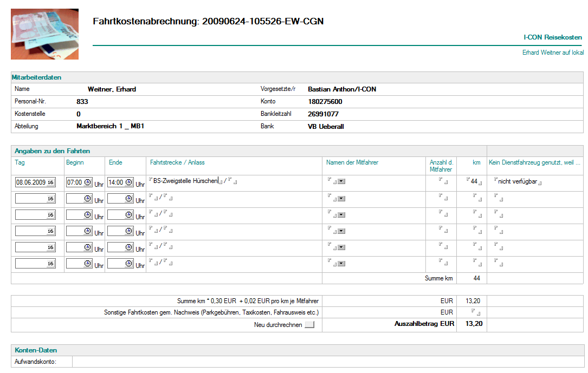This screenshot has width=588, height=373.
Task: Click the Mitarbeiterdaten section heading
Action: (x=36, y=77)
